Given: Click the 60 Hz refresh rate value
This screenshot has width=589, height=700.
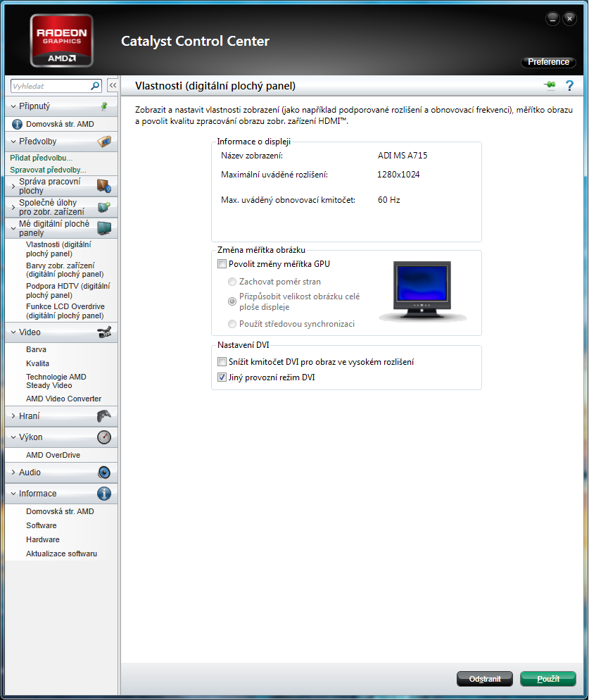Looking at the screenshot, I should [x=389, y=200].
